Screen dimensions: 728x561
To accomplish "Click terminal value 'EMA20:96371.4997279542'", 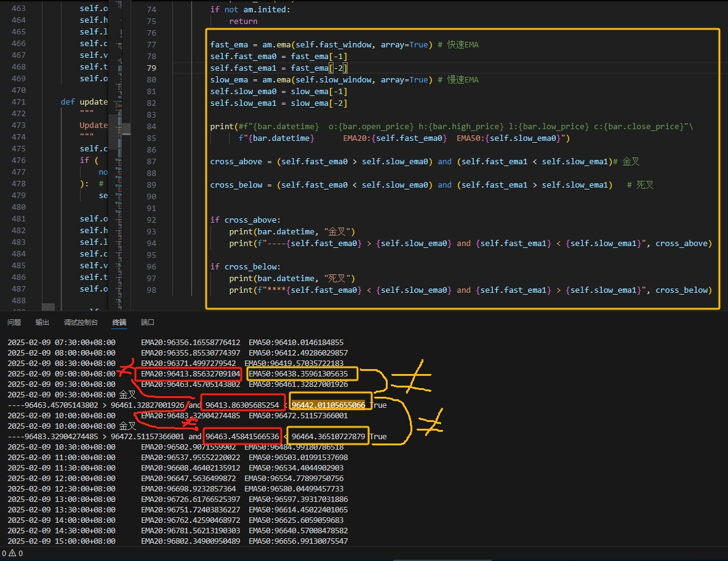I will [188, 364].
